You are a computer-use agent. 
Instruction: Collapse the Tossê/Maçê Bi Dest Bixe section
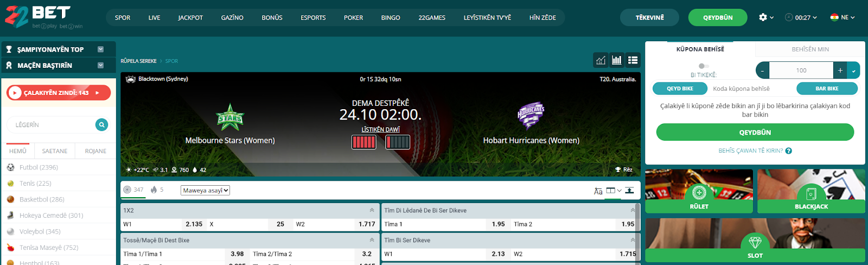372,240
